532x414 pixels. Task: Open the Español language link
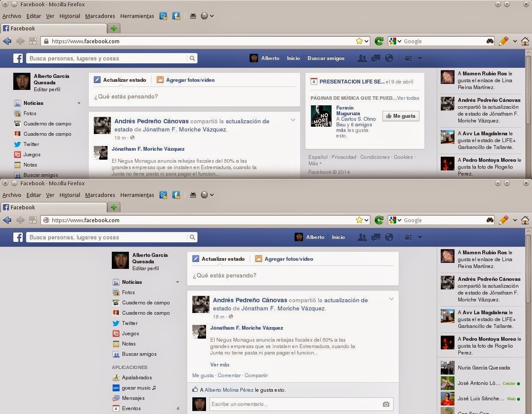(318, 157)
